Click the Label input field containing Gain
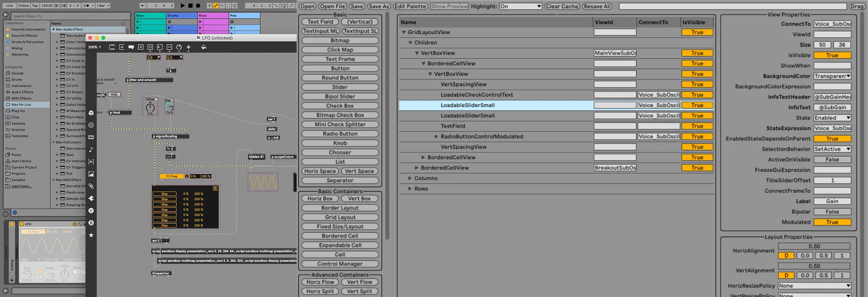 click(x=832, y=201)
